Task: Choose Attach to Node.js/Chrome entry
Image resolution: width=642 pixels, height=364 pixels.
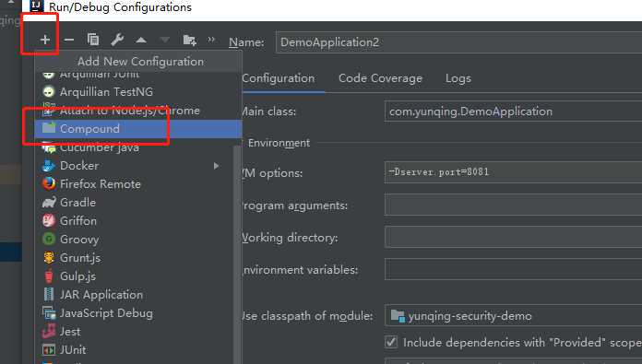Action: click(x=138, y=110)
